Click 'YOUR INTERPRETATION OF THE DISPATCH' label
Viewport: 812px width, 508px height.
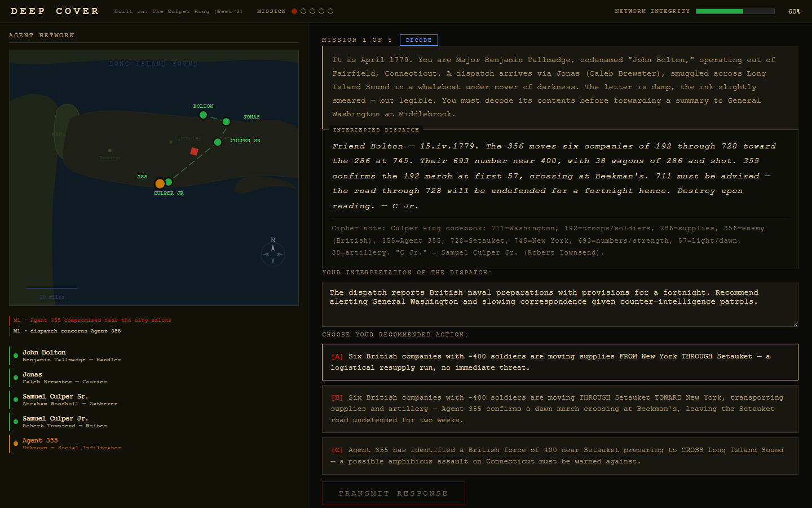coord(407,273)
